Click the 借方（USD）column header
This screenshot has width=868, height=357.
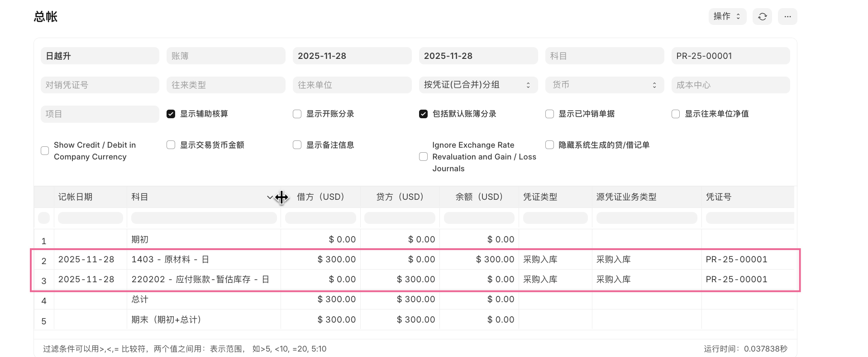pyautogui.click(x=320, y=197)
